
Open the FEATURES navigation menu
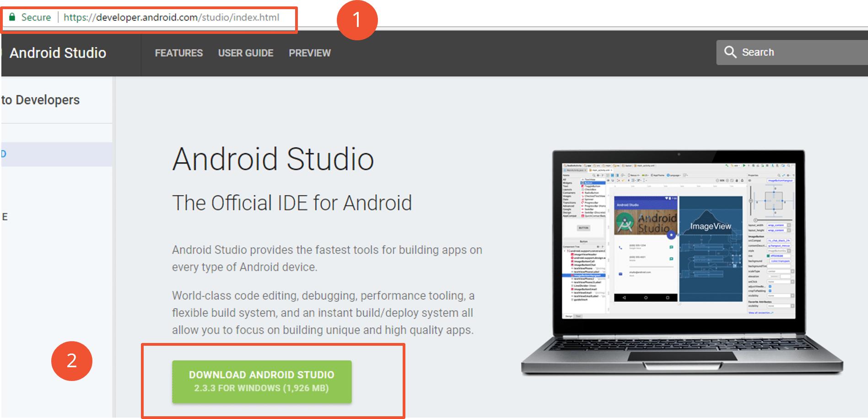tap(178, 53)
